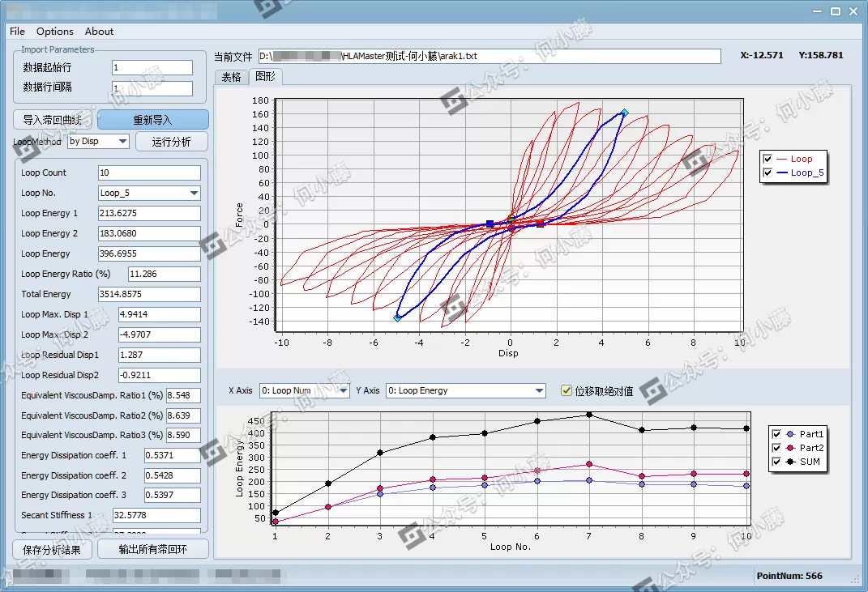Click the 保存分析结果 button
The image size is (868, 592).
[x=52, y=549]
